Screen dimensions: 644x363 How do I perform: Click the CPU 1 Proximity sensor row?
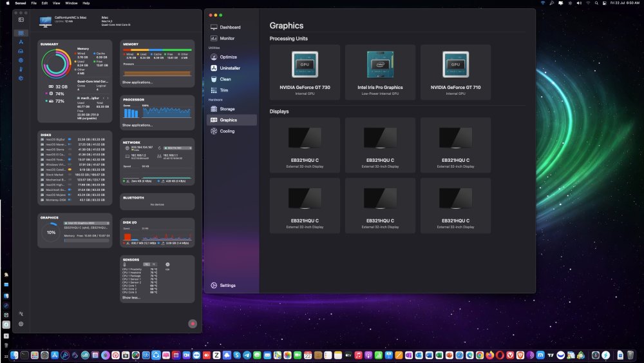tap(140, 270)
